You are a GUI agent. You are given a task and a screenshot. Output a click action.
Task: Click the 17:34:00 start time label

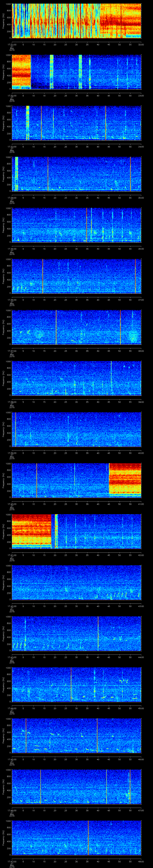tap(12, 198)
